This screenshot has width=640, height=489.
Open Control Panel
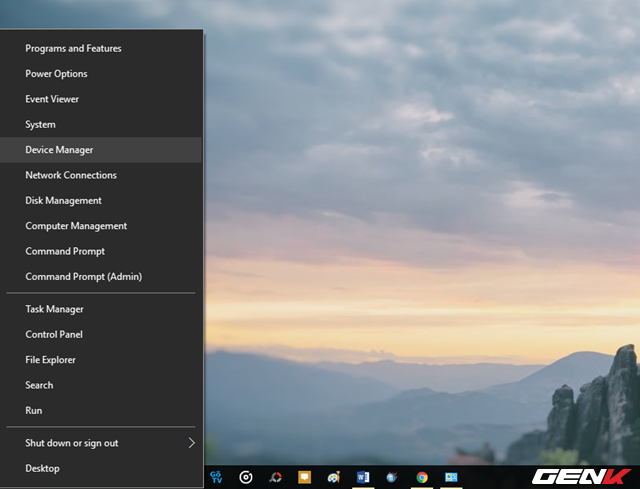[x=101, y=334]
